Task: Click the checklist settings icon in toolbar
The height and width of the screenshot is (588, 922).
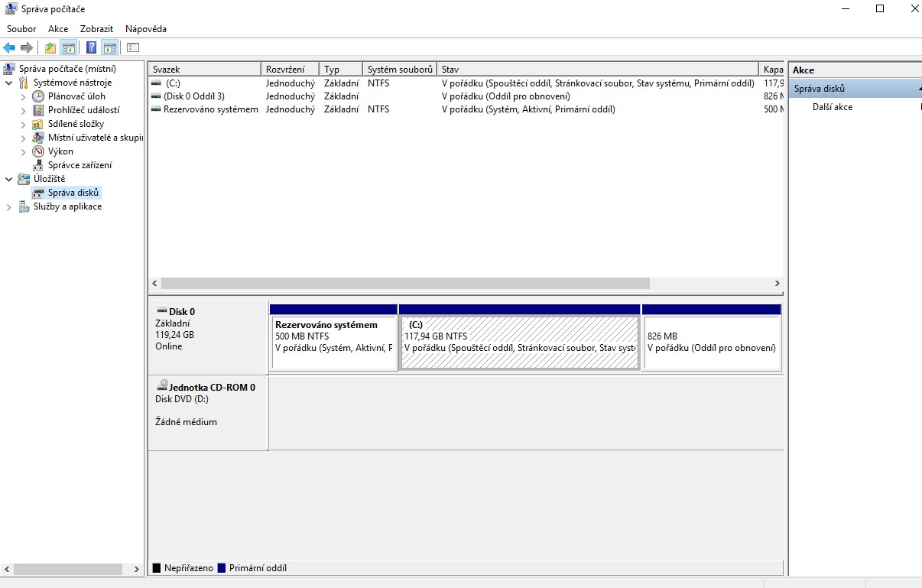Action: point(133,48)
